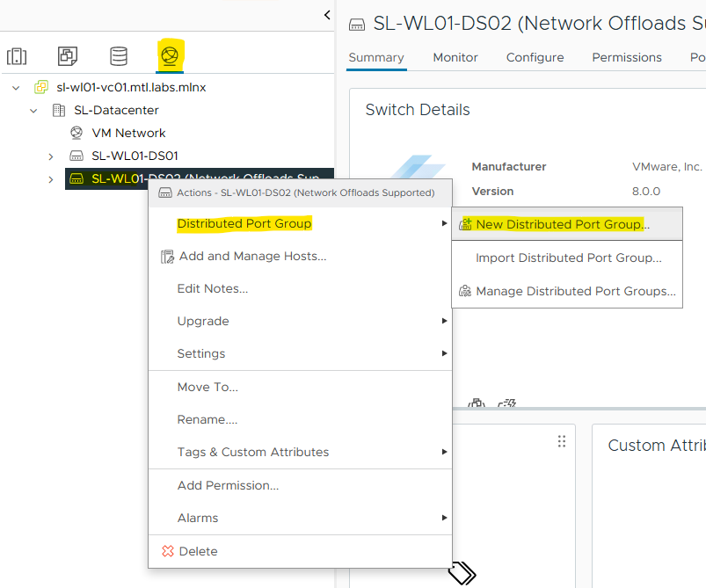The image size is (706, 588).
Task: Choose Move To... in the context menu
Action: pos(300,387)
